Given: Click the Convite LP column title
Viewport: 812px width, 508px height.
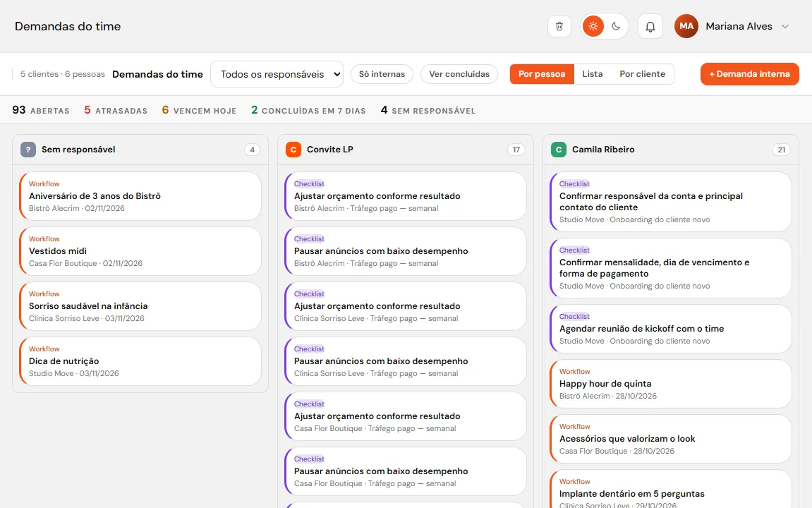Looking at the screenshot, I should [x=330, y=150].
